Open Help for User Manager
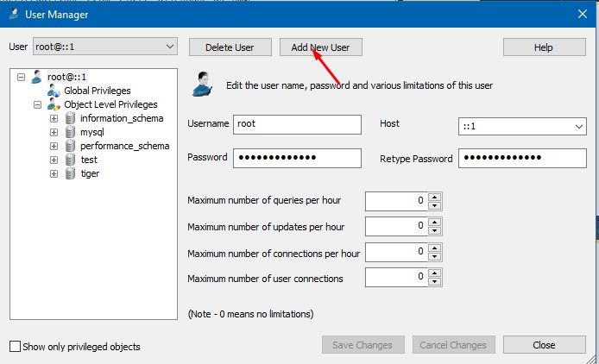This screenshot has height=364, width=599. pos(543,47)
